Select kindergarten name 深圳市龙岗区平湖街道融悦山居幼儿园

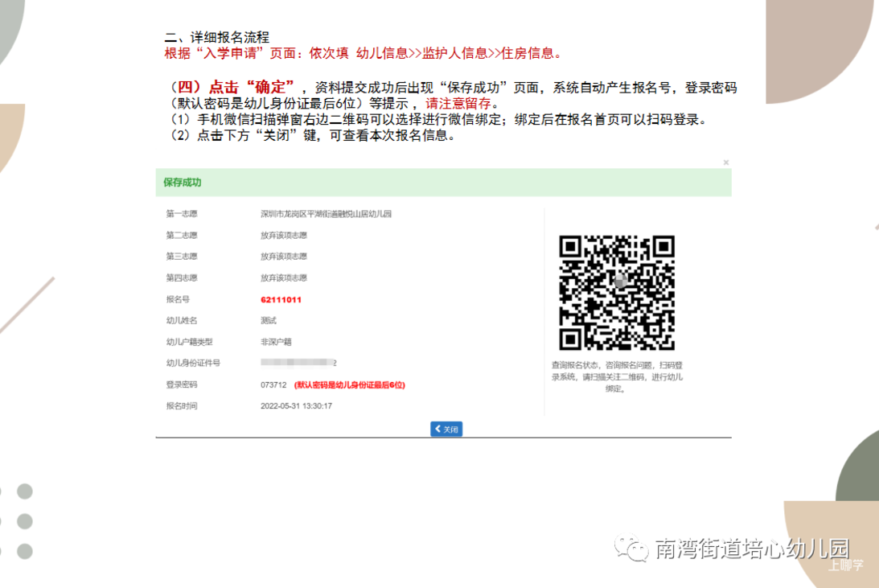point(326,214)
